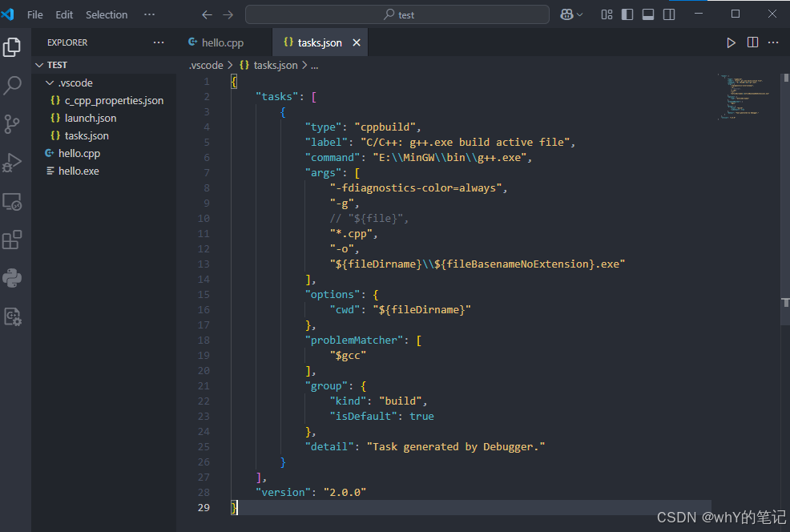This screenshot has height=532, width=790.
Task: Open the Edit menu
Action: click(x=64, y=14)
